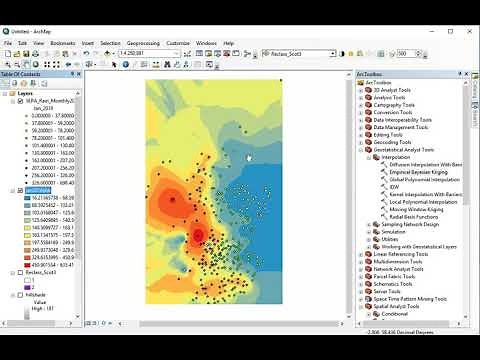The image size is (480, 360).
Task: Click the Open document folder icon
Action: pyautogui.click(x=17, y=54)
